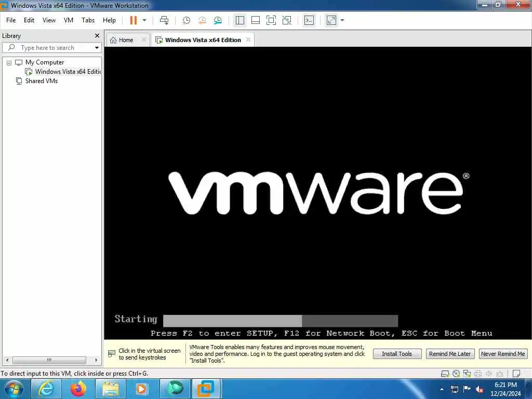
Task: Open the Snapshot Manager icon
Action: point(218,20)
